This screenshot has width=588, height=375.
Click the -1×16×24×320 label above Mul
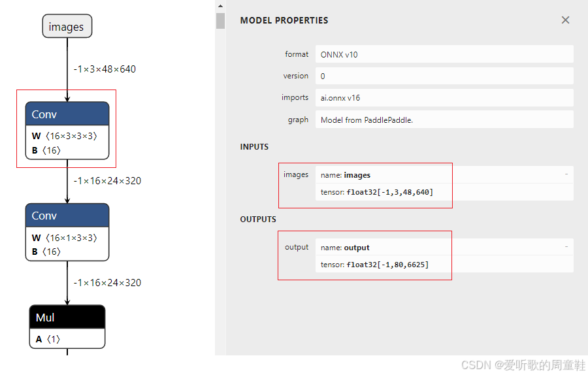[107, 283]
